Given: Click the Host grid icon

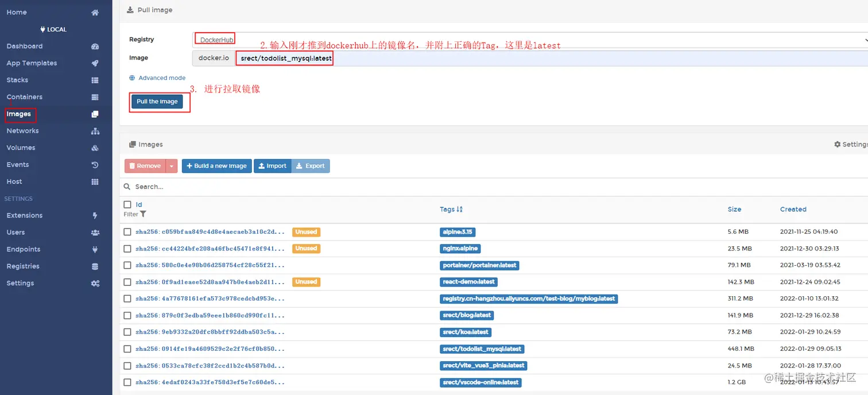Looking at the screenshot, I should click(95, 182).
